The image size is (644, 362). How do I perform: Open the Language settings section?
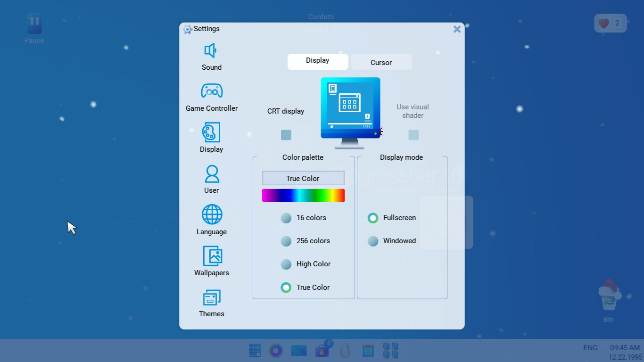[x=211, y=219]
